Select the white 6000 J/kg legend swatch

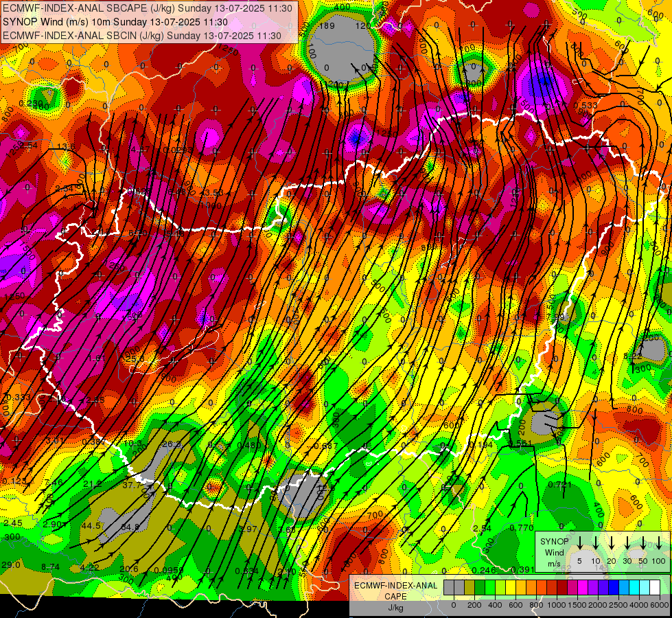(654, 587)
